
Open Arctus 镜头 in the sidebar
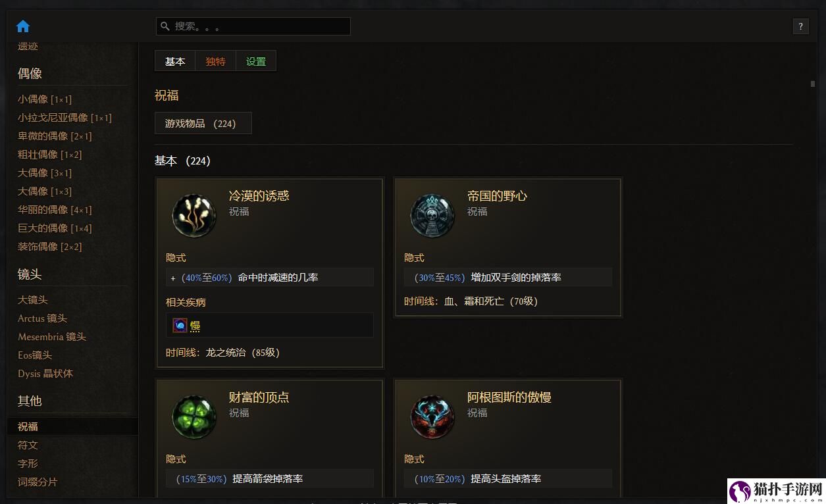coord(43,318)
